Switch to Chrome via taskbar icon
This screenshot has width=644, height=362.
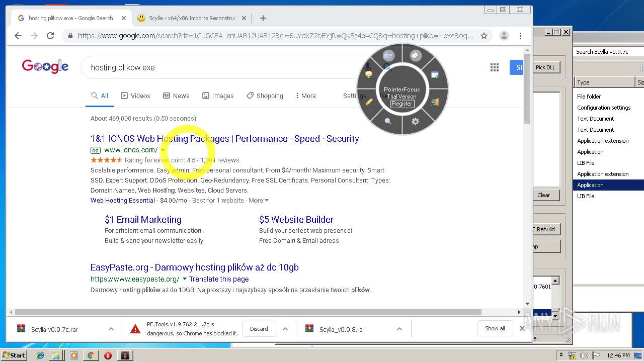[91, 355]
